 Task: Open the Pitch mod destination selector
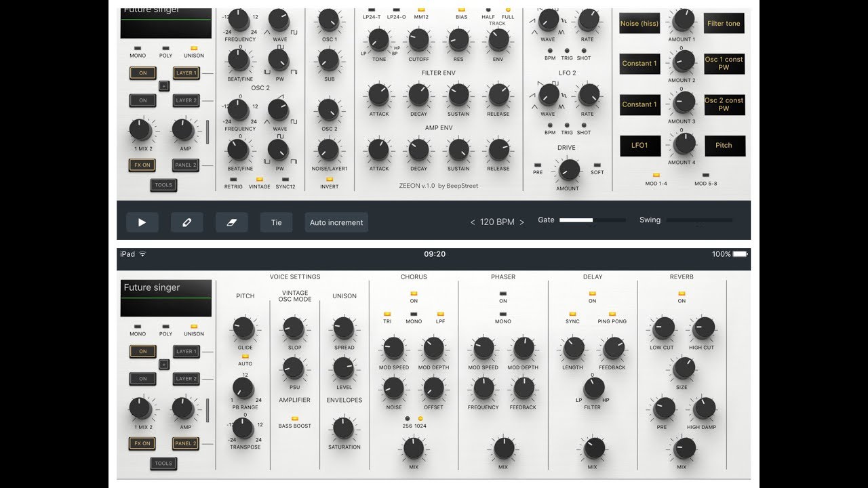point(724,146)
